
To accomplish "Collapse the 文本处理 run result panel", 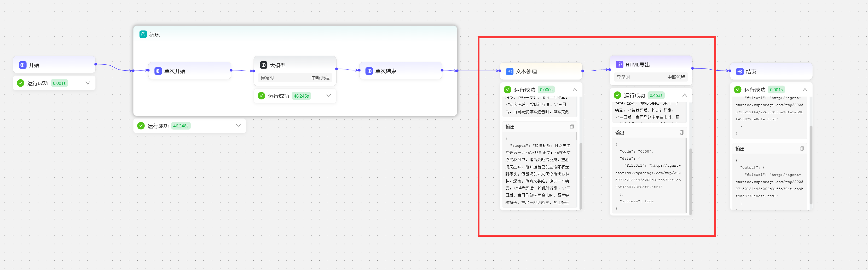I will click(x=575, y=90).
